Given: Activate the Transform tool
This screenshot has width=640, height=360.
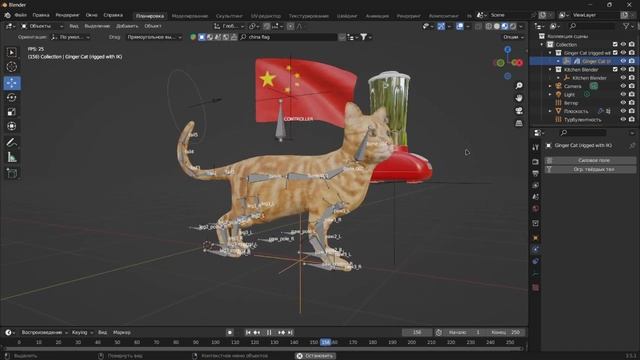Looking at the screenshot, I should pos(11,126).
